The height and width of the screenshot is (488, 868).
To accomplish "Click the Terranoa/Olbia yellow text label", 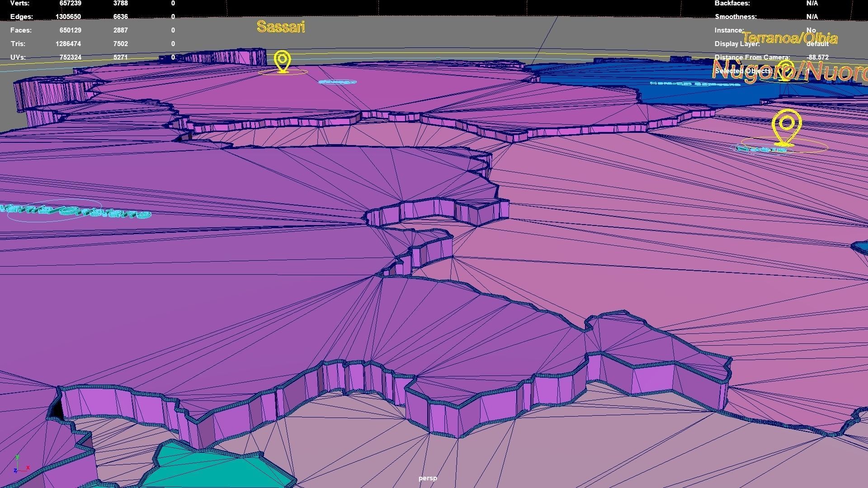I will click(x=789, y=38).
